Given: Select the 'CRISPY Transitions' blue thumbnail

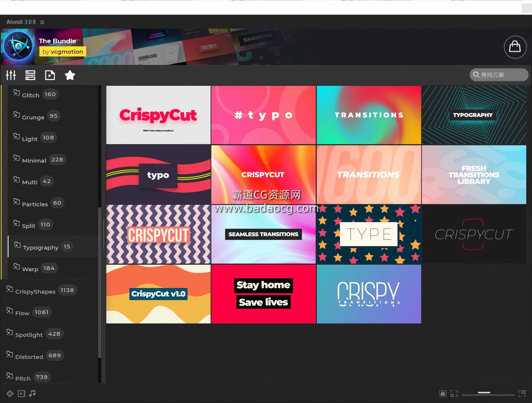Looking at the screenshot, I should pos(369,294).
